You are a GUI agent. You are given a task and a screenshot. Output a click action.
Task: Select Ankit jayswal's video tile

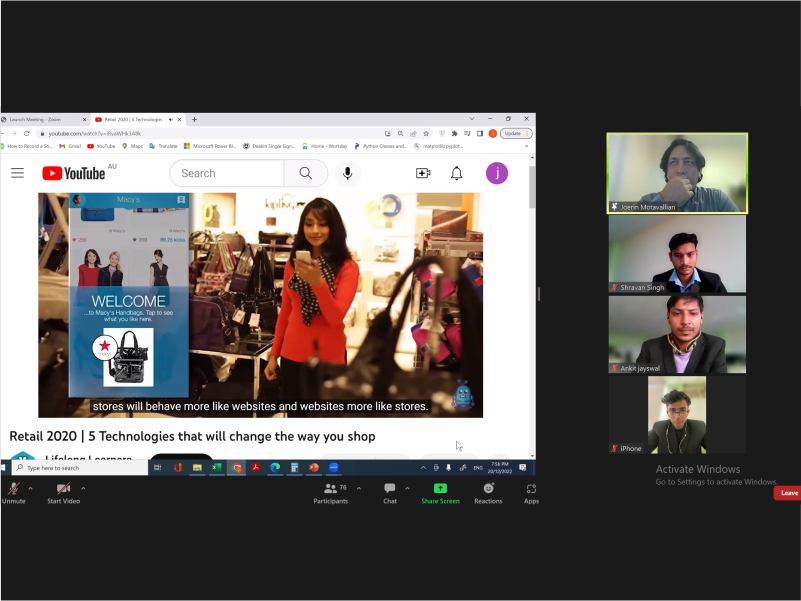[x=677, y=334]
